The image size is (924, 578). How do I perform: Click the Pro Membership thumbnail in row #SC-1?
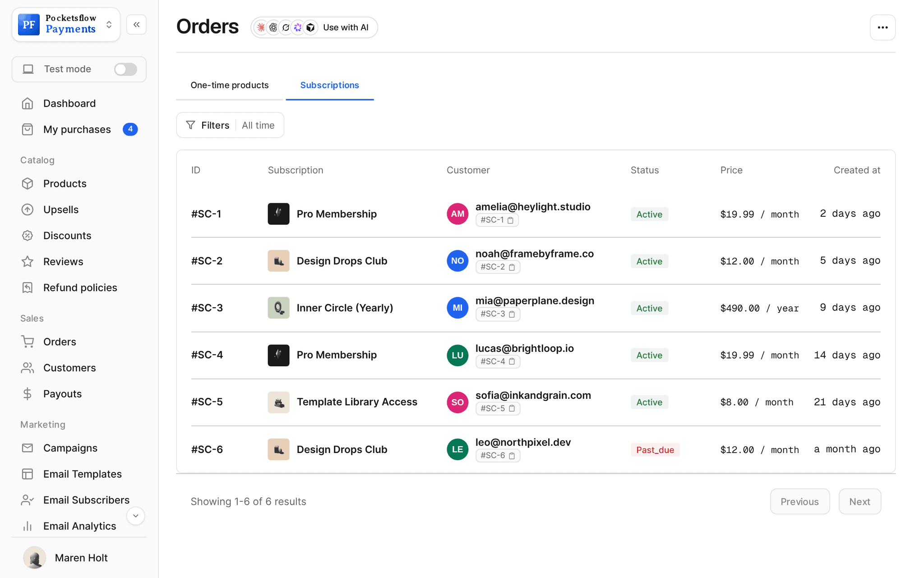(278, 214)
